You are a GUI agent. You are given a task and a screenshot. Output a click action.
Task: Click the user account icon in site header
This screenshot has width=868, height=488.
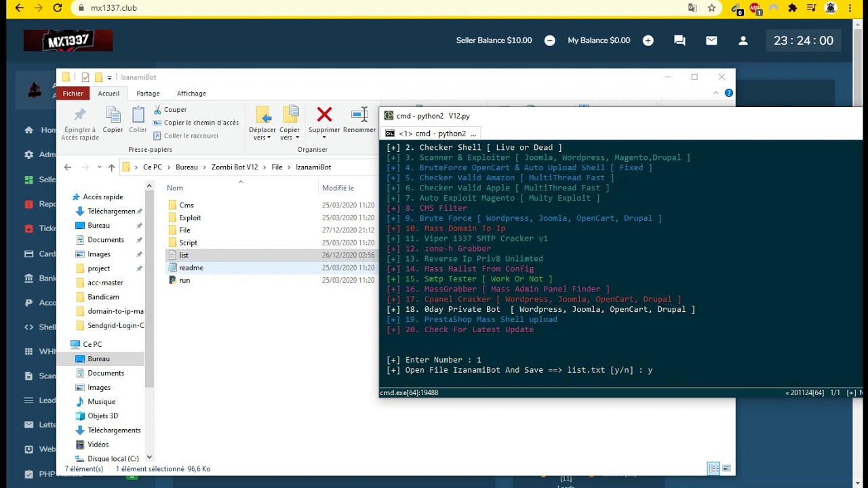click(x=743, y=41)
